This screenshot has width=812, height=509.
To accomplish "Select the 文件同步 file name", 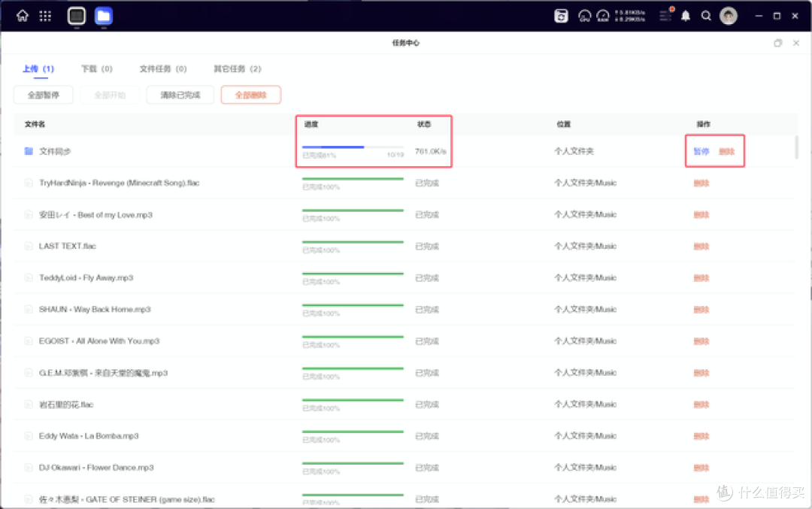I will point(55,151).
